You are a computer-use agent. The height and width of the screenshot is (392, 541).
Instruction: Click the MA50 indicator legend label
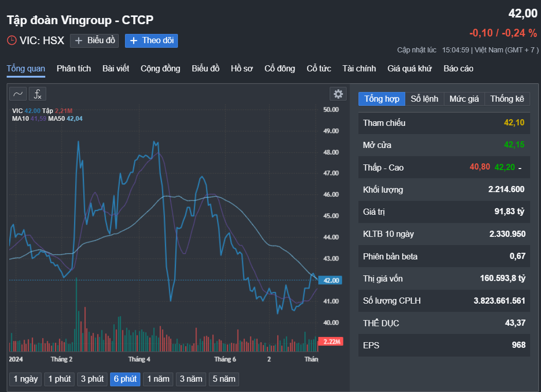click(x=57, y=119)
